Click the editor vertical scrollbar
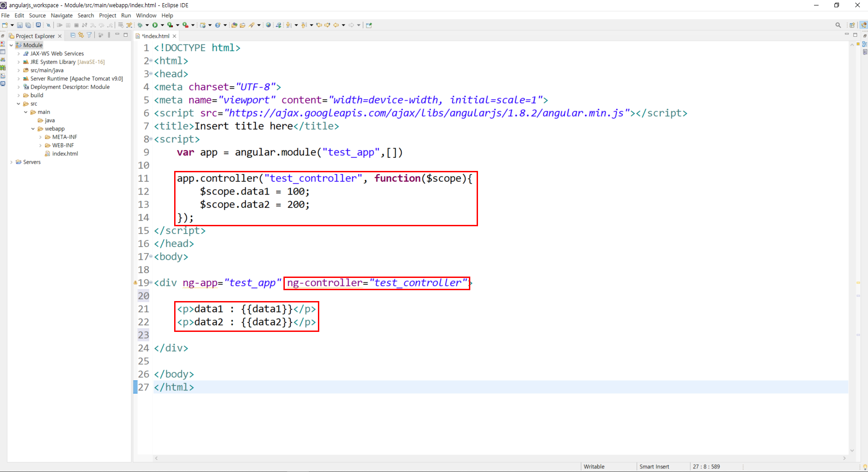868x472 pixels. (x=852, y=247)
